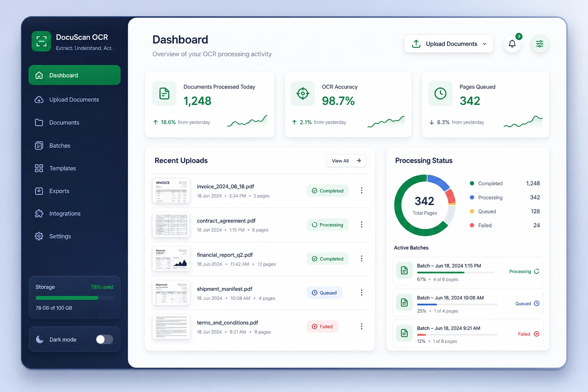
Task: Click the Processing status donut chart
Action: (425, 205)
